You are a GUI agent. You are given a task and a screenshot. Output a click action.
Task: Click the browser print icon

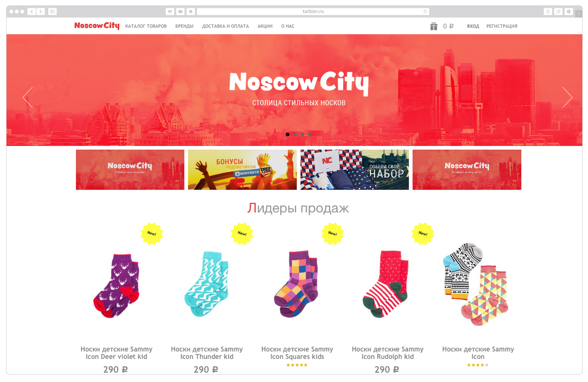pyautogui.click(x=170, y=11)
